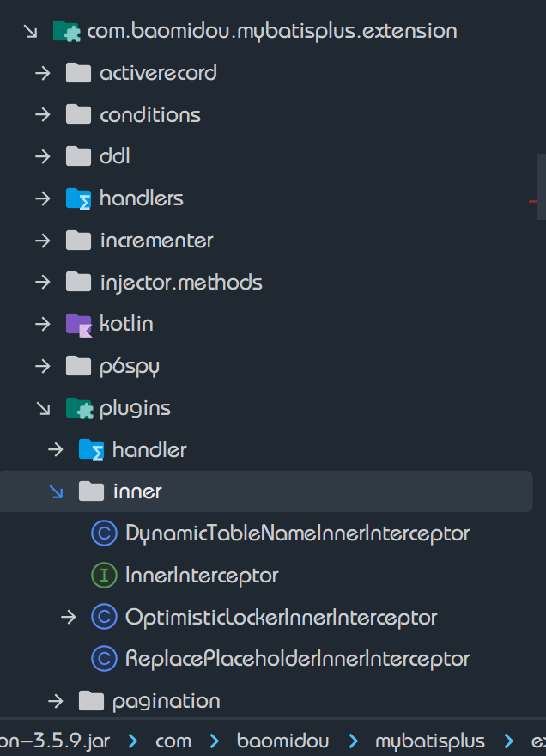Expand the OptimisticLockerInnerInterceptor class node

69,617
